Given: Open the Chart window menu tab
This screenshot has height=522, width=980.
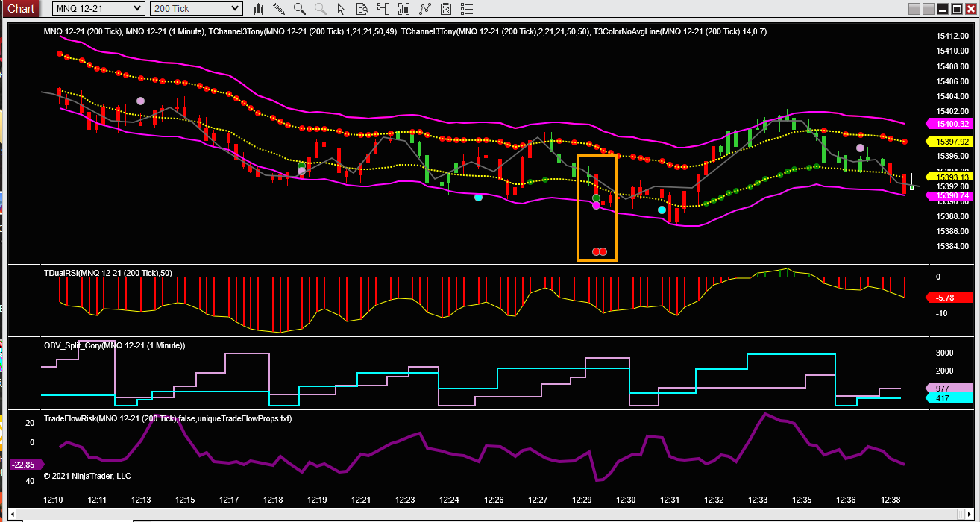Looking at the screenshot, I should pyautogui.click(x=20, y=9).
